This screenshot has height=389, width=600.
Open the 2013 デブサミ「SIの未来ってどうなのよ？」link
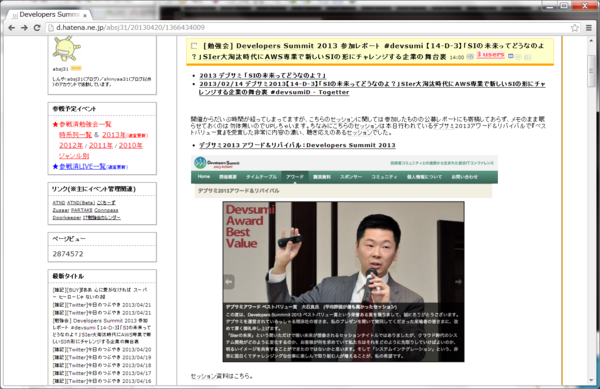point(262,75)
